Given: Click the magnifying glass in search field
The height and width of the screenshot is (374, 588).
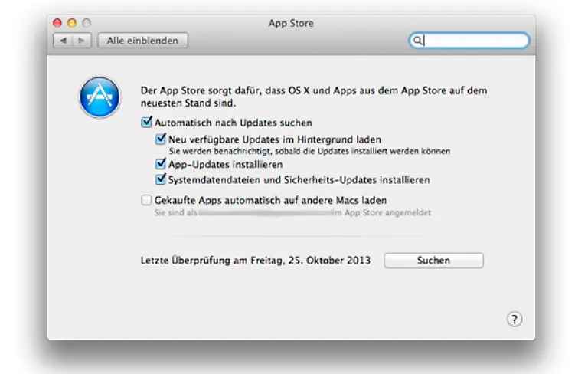Looking at the screenshot, I should [x=417, y=40].
